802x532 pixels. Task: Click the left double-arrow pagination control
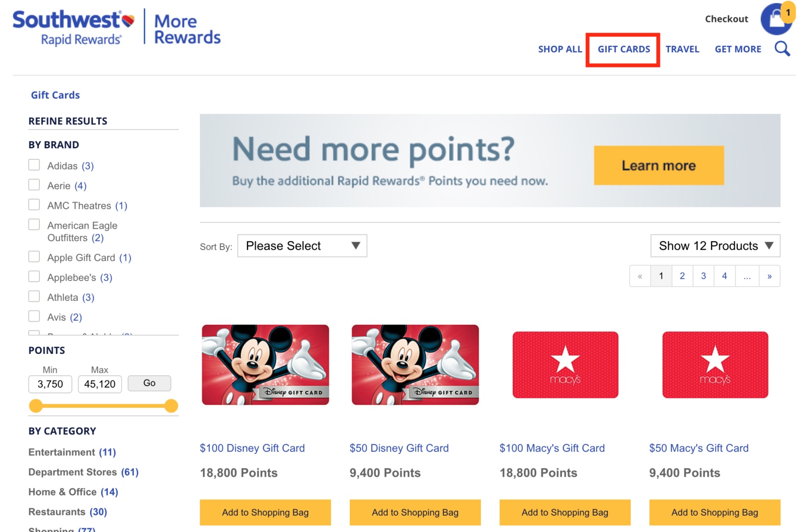[640, 276]
